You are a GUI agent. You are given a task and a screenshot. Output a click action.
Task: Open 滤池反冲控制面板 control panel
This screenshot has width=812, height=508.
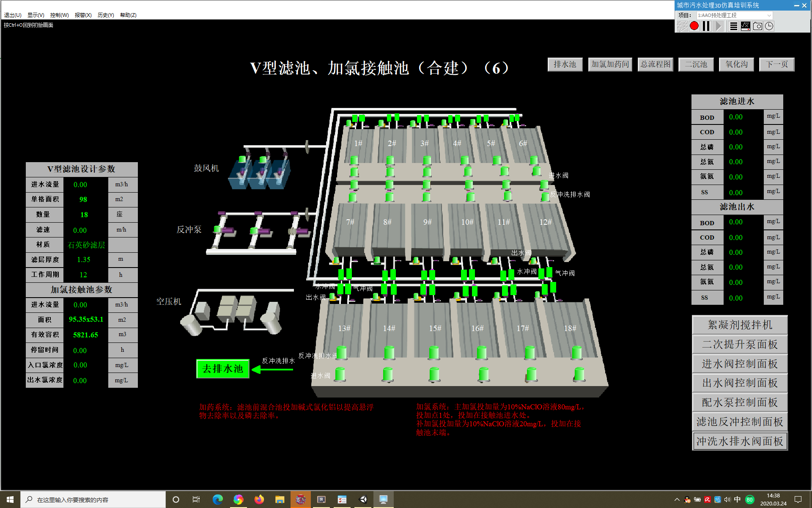739,422
